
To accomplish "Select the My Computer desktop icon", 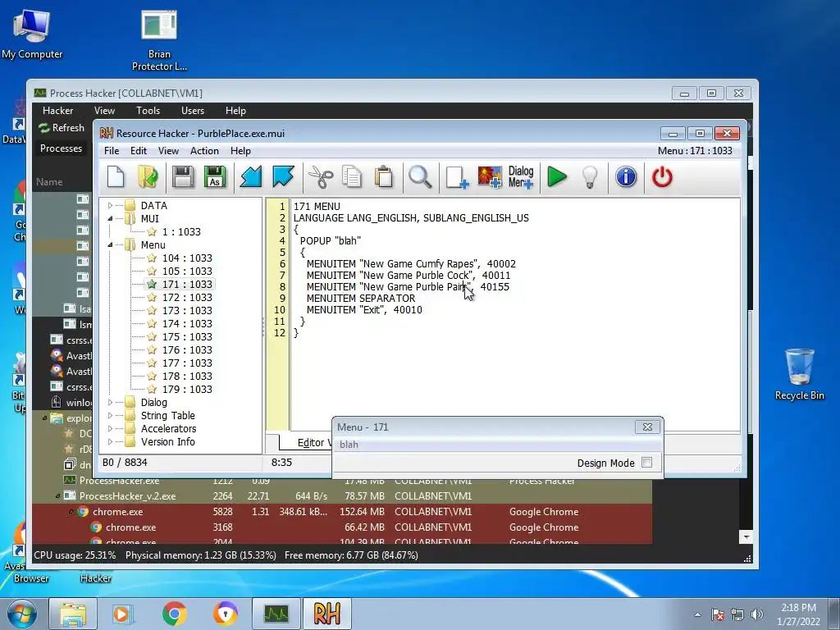I will point(32,33).
